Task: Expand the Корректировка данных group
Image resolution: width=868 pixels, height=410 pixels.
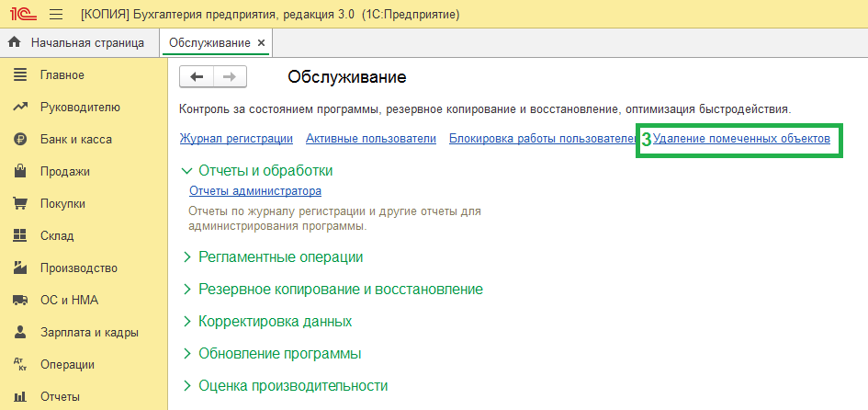Action: click(267, 322)
